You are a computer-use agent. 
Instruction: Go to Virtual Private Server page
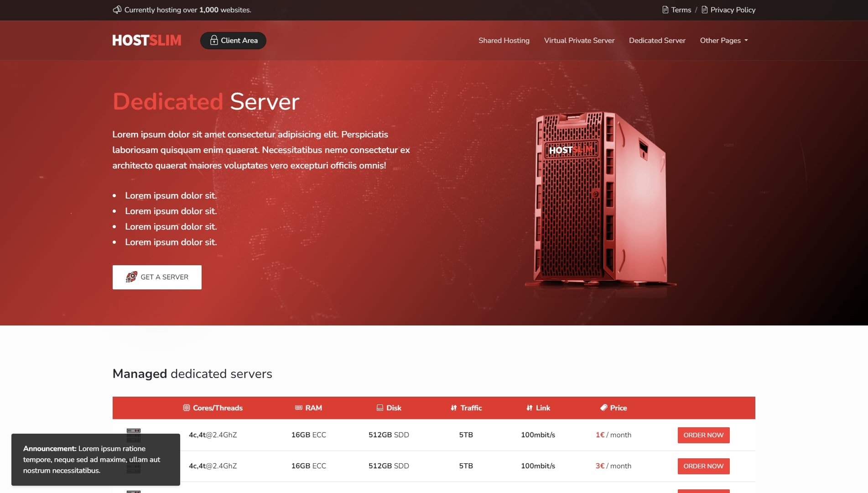579,41
